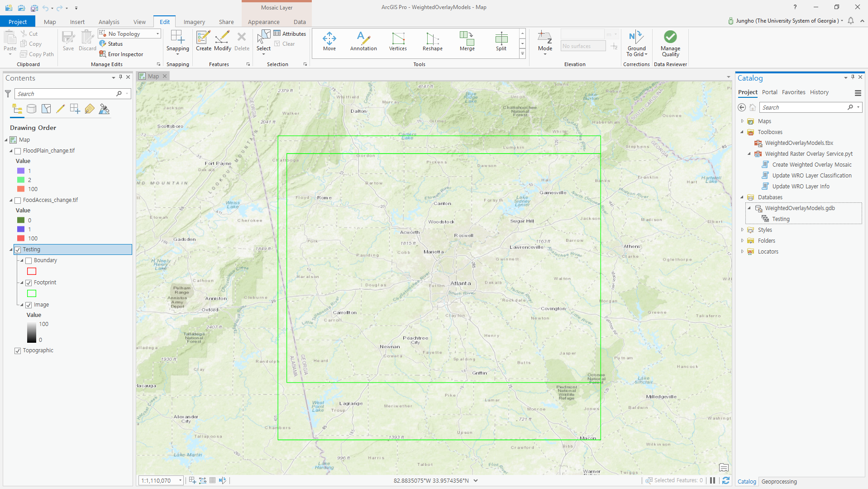Enable the Boundary sublayer
Screen dimensions: 868x489
point(29,261)
